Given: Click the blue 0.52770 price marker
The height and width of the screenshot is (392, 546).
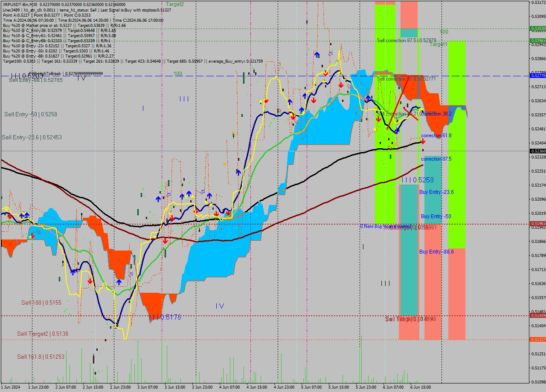Looking at the screenshot, I should 537,75.
